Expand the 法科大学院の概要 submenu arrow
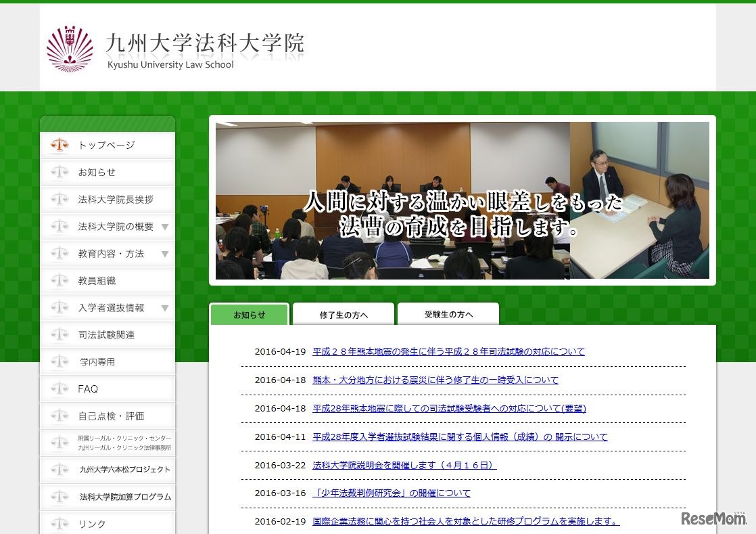756x534 pixels. tap(166, 226)
